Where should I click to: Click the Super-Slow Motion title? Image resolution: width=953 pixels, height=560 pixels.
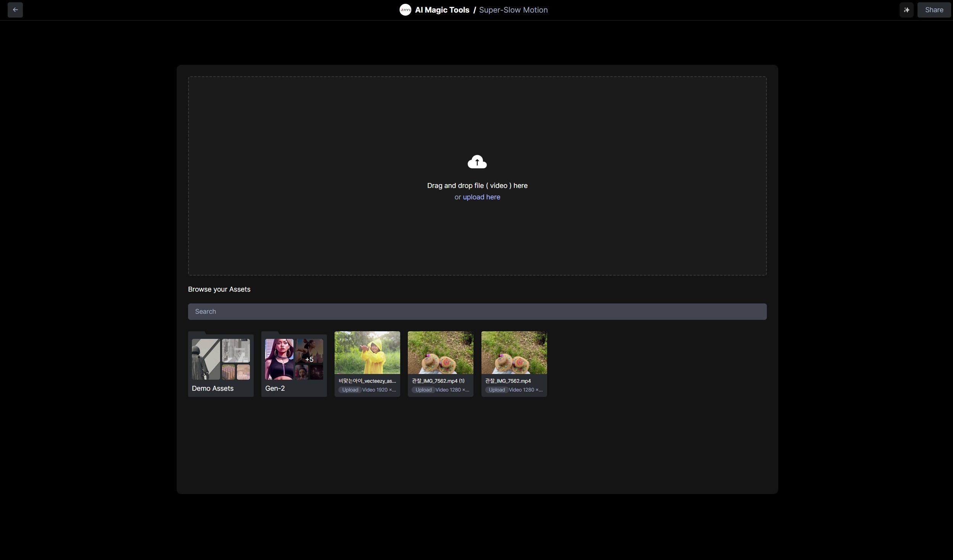[513, 10]
